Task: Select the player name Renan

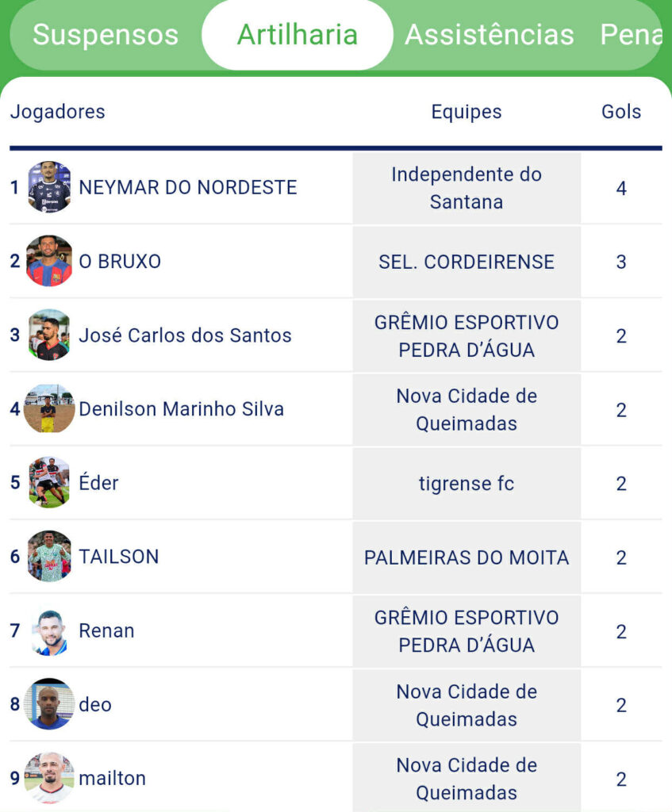Action: coord(106,630)
